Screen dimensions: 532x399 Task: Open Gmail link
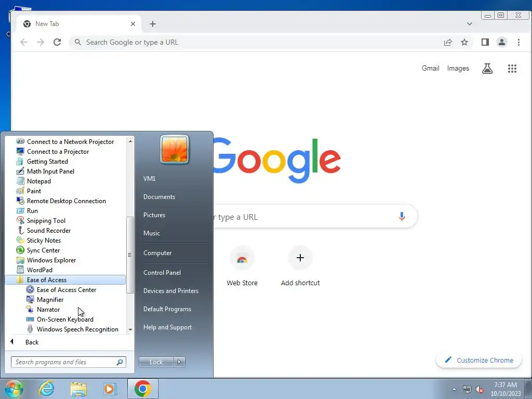click(x=430, y=68)
